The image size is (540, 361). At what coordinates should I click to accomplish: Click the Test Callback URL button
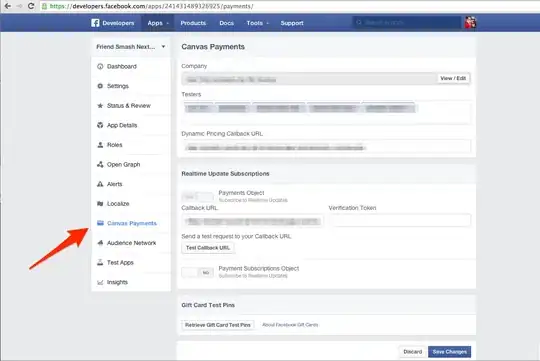point(208,248)
